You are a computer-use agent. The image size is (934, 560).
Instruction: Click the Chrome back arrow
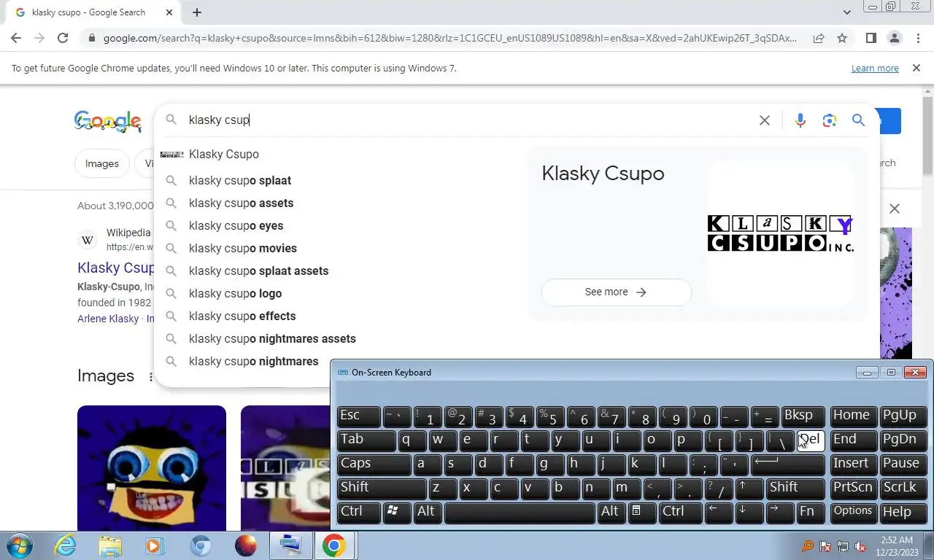[16, 38]
